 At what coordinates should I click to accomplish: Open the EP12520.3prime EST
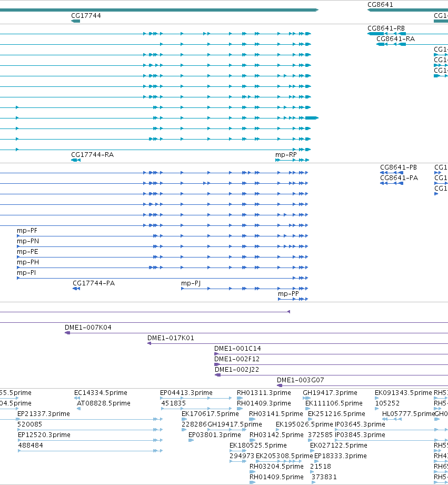click(x=44, y=435)
